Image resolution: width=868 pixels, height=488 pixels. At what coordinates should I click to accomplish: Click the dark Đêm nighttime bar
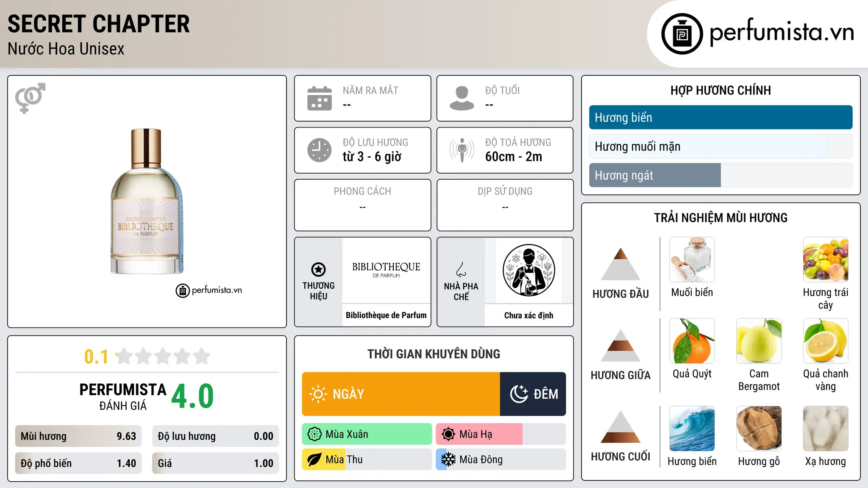point(533,394)
